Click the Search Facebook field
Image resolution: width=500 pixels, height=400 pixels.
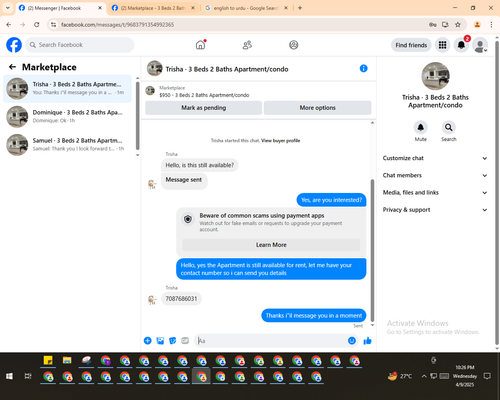click(x=80, y=45)
